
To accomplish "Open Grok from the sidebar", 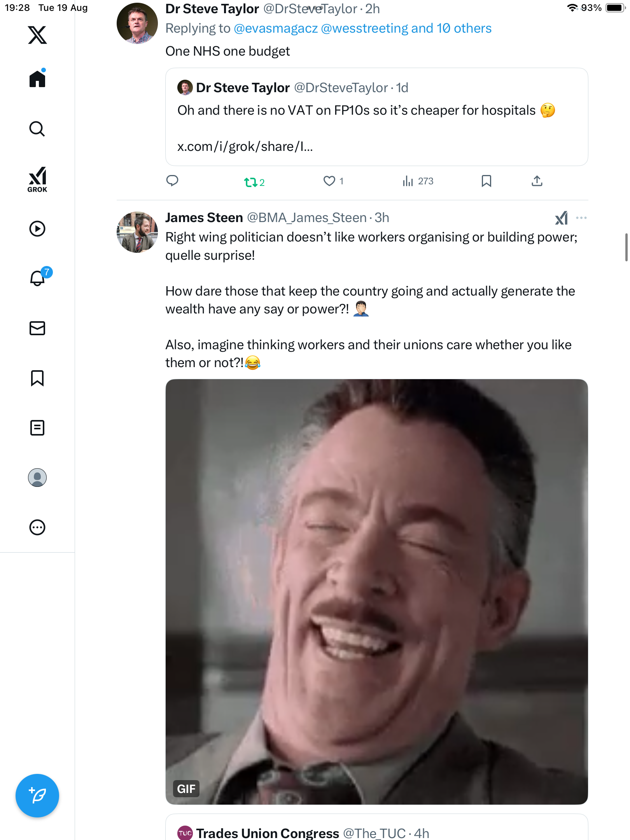I will (37, 179).
